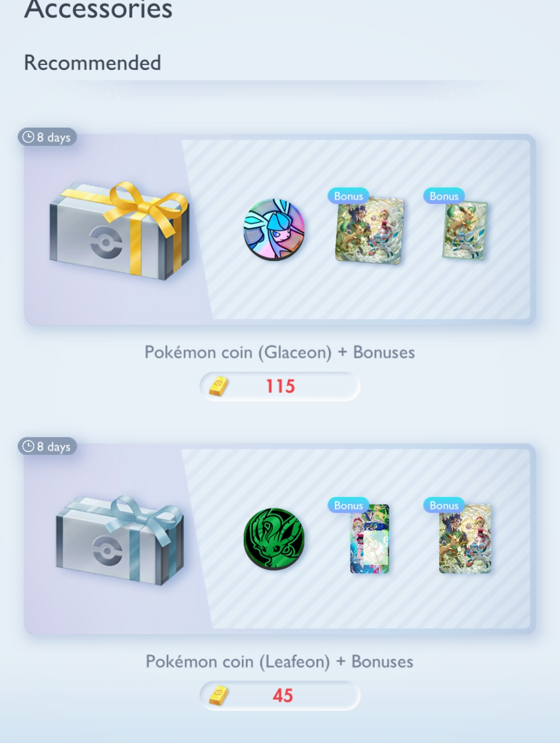Tap the blue-ribbon gift box
Screen dimensions: 560x743
(120, 540)
